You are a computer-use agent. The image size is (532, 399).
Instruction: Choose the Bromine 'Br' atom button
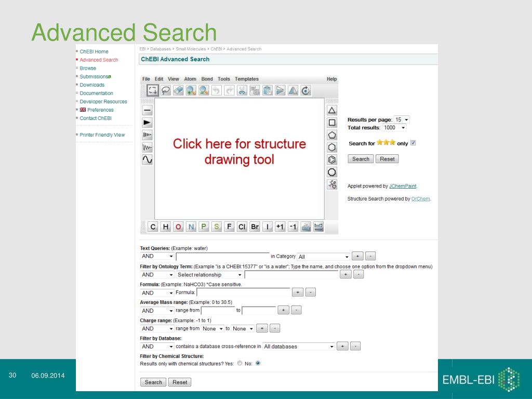pyautogui.click(x=255, y=227)
